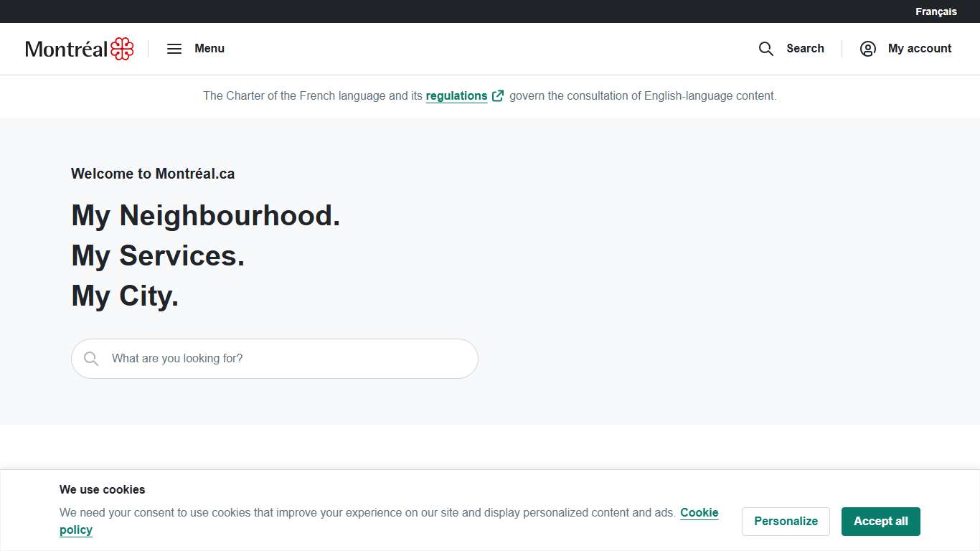
Task: Click the "My City." headline text
Action: click(x=125, y=296)
